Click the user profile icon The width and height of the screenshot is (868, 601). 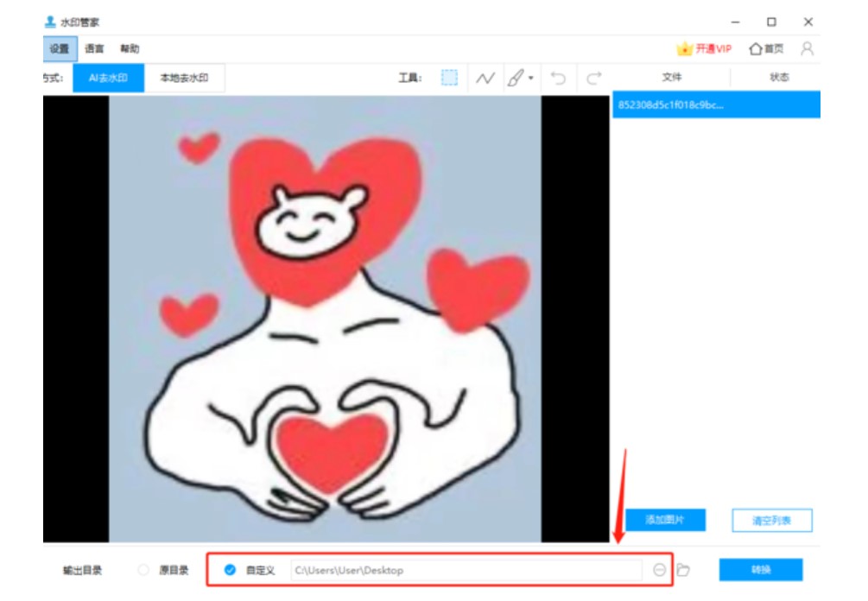[807, 50]
